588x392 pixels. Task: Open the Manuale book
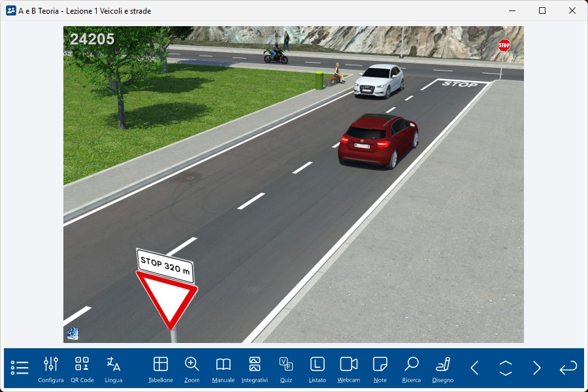(223, 368)
